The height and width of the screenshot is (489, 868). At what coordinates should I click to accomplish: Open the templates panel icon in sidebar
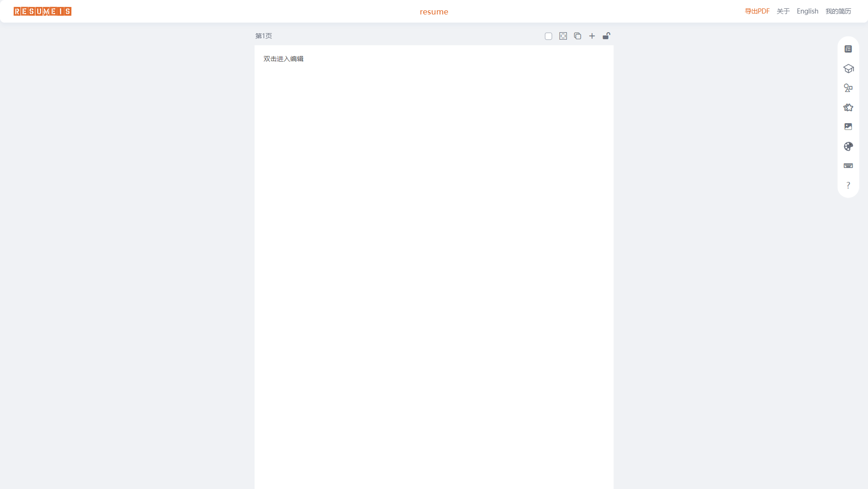pos(848,49)
